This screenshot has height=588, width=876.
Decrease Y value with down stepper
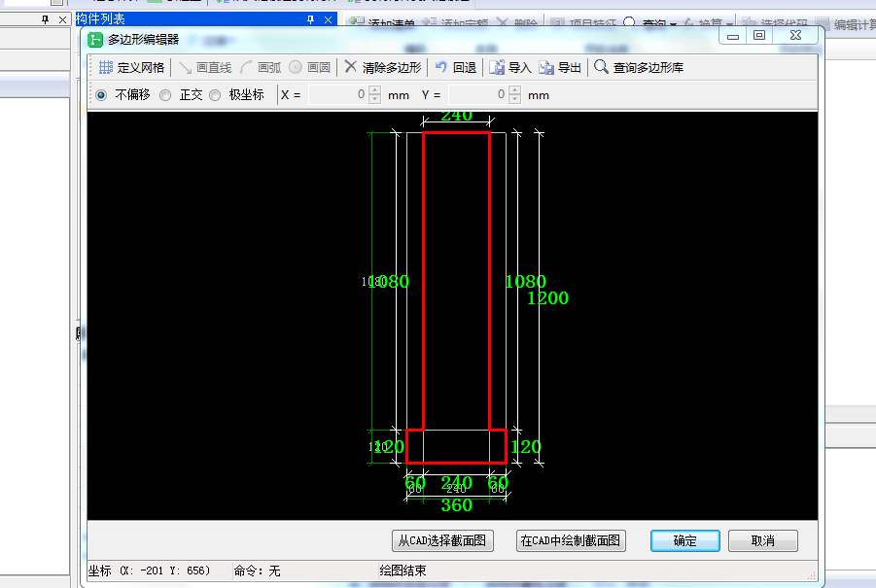[515, 100]
